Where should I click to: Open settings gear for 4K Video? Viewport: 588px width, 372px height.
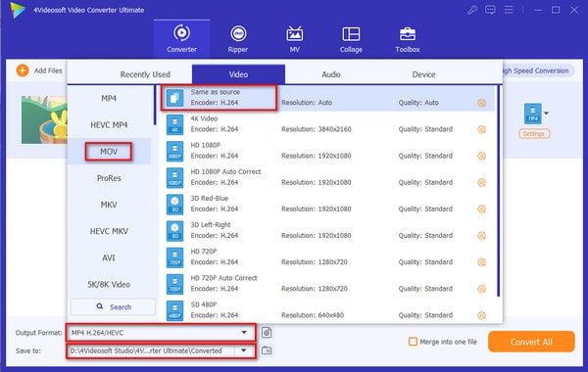tap(482, 129)
